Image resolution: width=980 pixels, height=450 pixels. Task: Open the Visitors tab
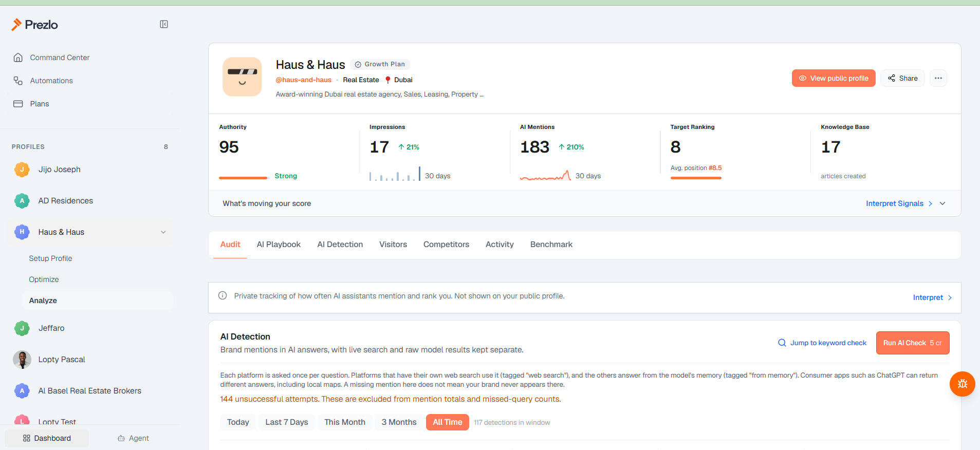[x=393, y=245]
